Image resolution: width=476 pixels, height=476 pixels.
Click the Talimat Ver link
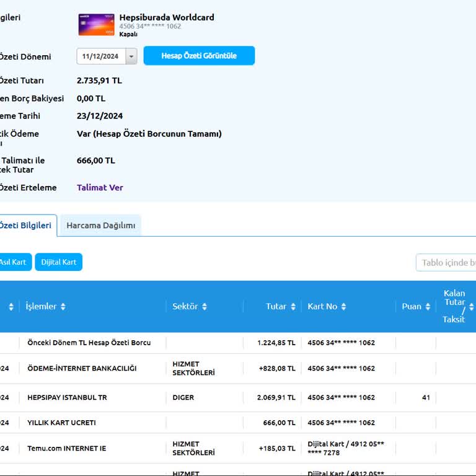coord(100,188)
